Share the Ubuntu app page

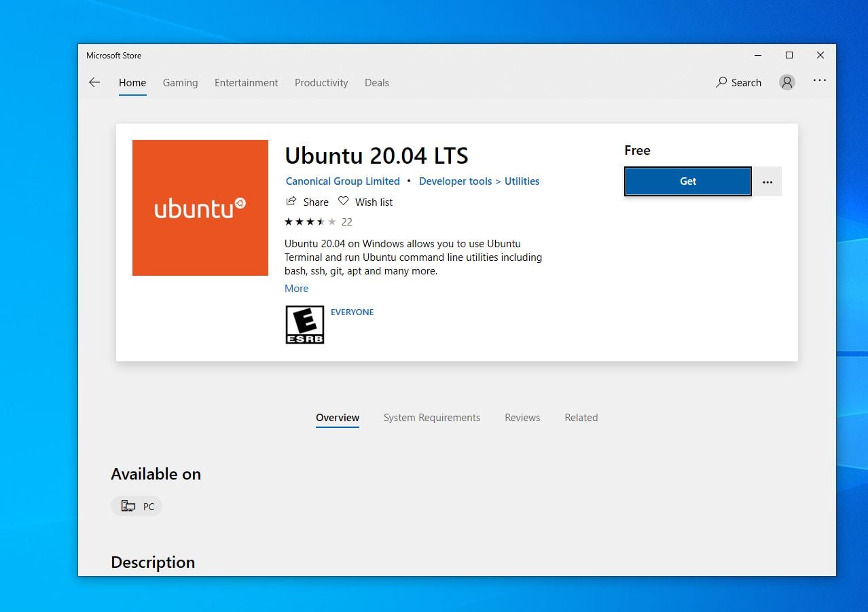(307, 202)
